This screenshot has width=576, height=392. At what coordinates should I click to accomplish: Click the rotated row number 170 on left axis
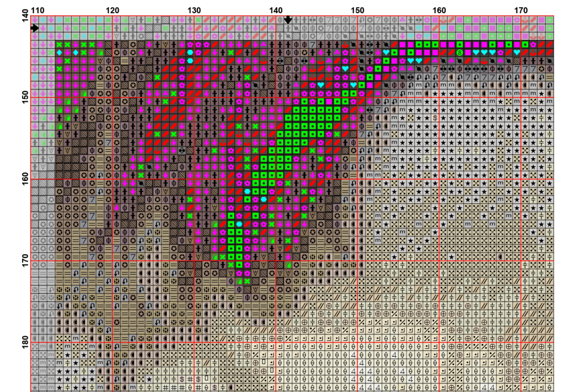(x=25, y=261)
